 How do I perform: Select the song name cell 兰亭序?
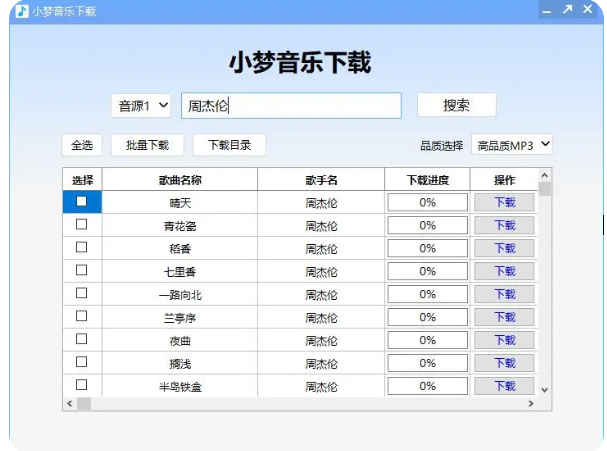[x=180, y=317]
